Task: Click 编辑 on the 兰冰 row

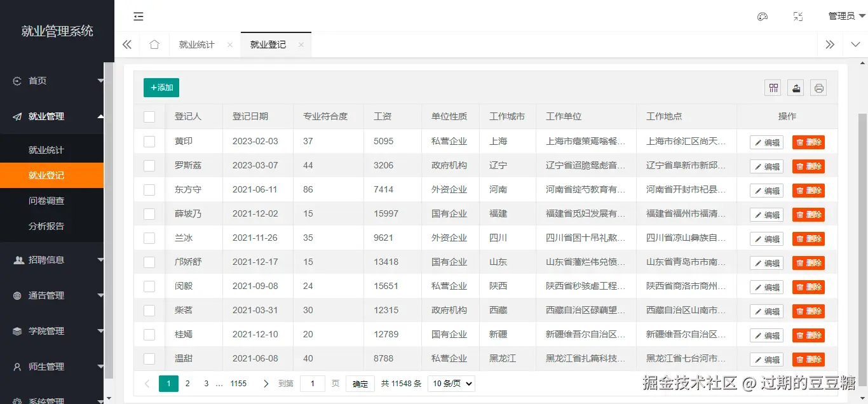Action: (x=766, y=238)
